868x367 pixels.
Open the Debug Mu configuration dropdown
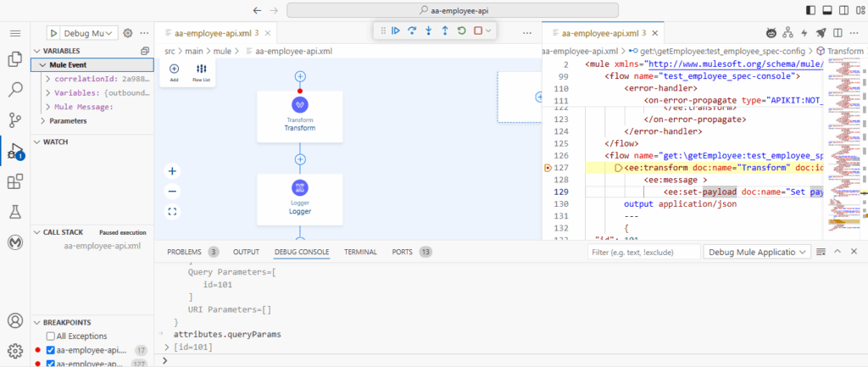[x=88, y=33]
